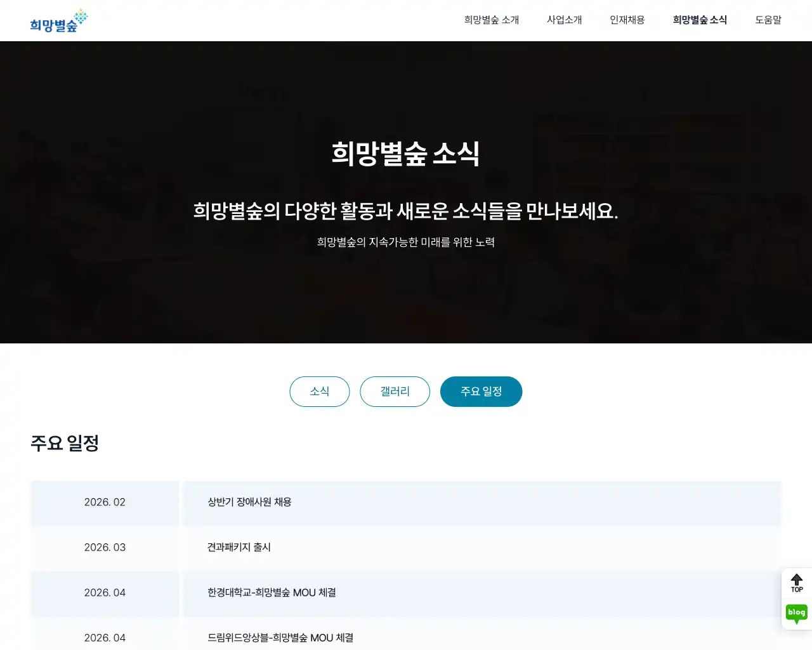Open the 희망별숲 소식 menu

pos(700,20)
